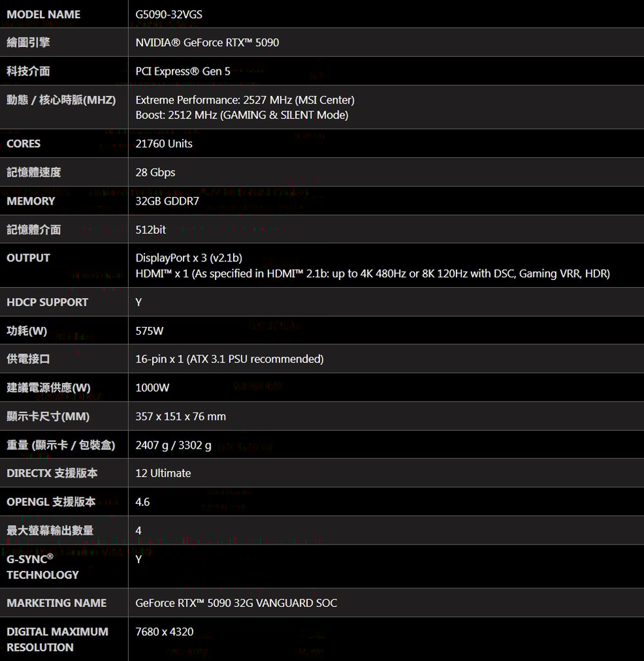Select the 32GB GDDR7 memory value
Screen dimensions: 644x661
pos(167,201)
